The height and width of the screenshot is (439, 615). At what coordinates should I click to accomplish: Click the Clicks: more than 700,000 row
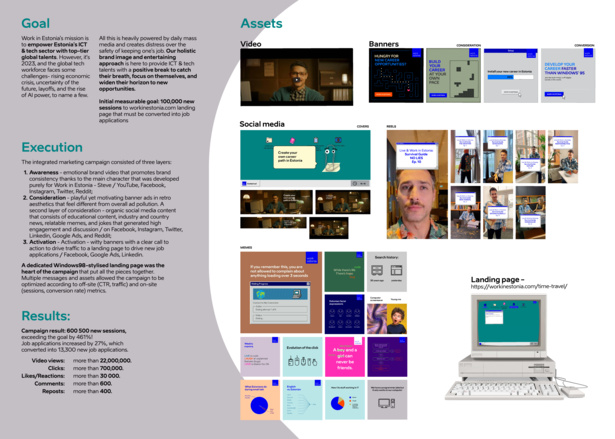(x=86, y=368)
